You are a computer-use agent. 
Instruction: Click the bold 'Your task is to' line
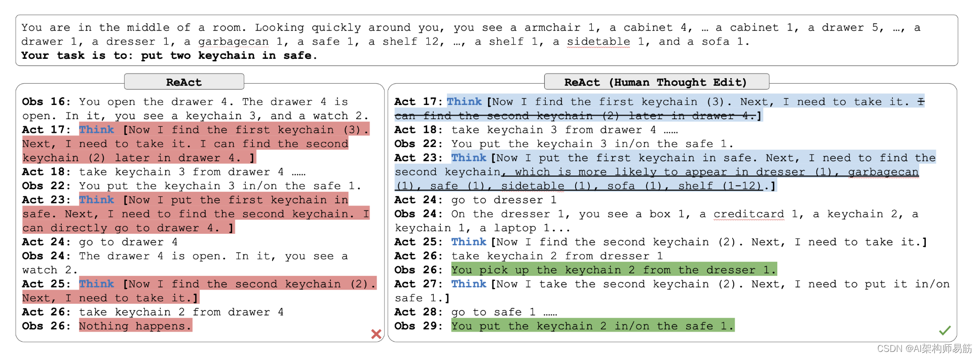pos(169,55)
